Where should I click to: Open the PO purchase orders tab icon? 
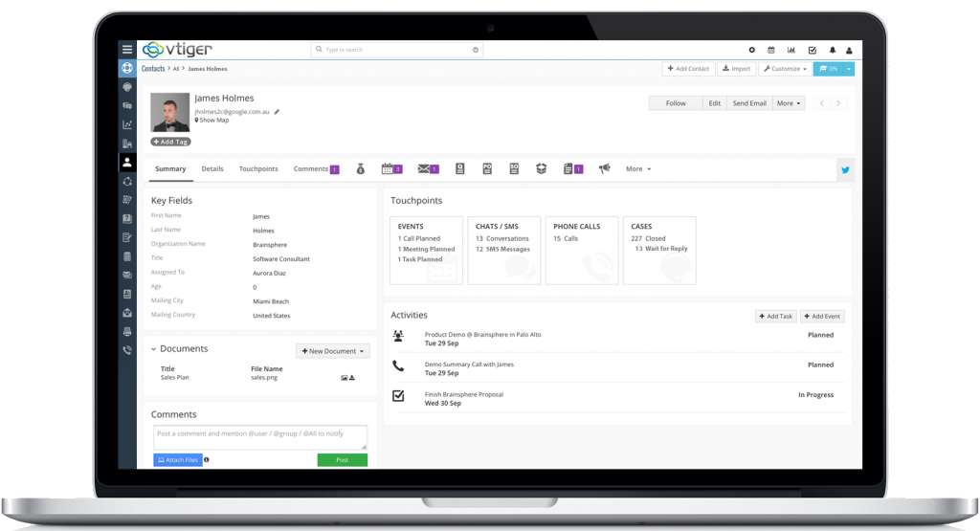[487, 168]
